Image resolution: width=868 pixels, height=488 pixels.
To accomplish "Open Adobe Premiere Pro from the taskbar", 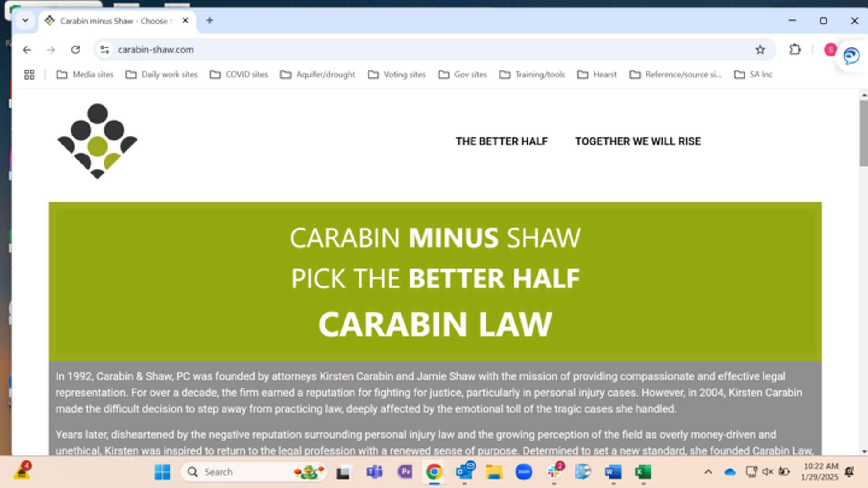I will click(404, 472).
